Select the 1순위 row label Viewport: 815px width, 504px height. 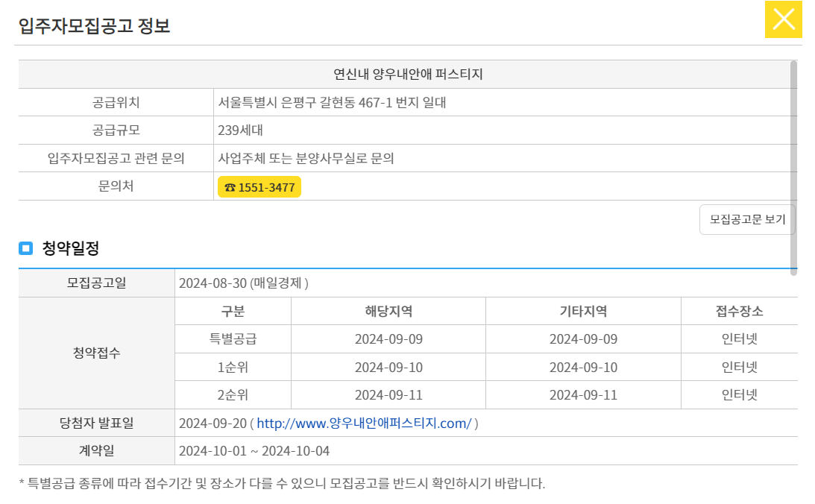pos(233,366)
